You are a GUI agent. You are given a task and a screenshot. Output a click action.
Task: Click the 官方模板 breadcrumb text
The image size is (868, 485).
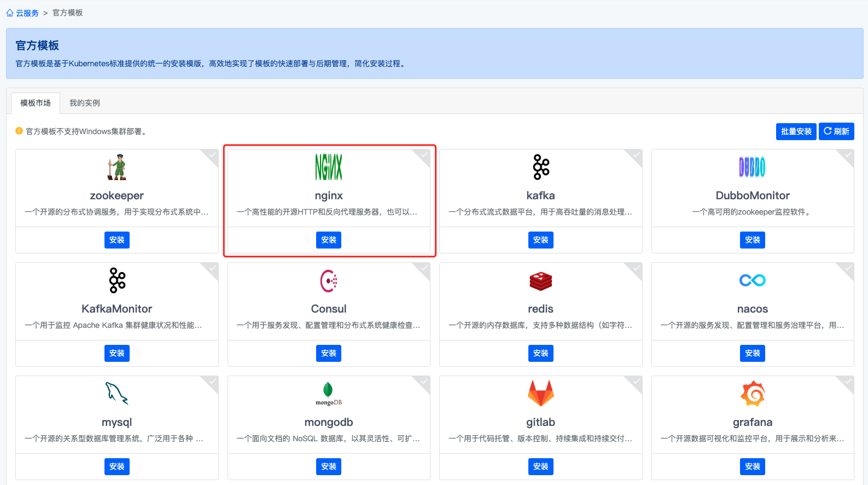68,13
